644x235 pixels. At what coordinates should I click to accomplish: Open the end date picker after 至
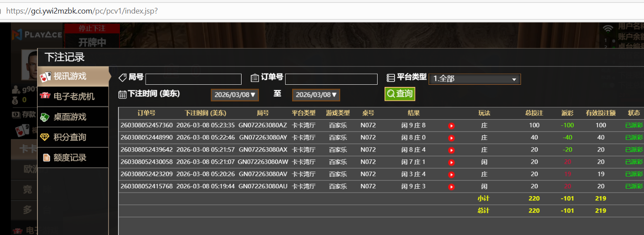coord(316,95)
